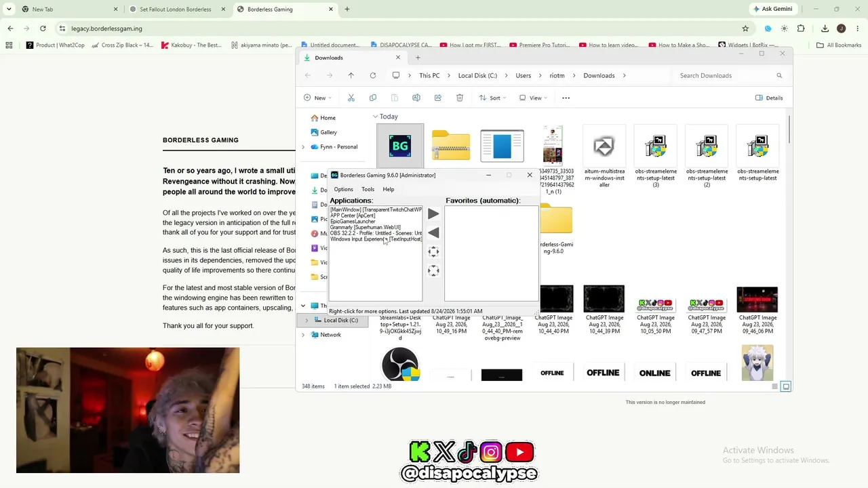Viewport: 868px width, 488px height.
Task: Toggle the Details pane in File Explorer
Action: pyautogui.click(x=769, y=98)
